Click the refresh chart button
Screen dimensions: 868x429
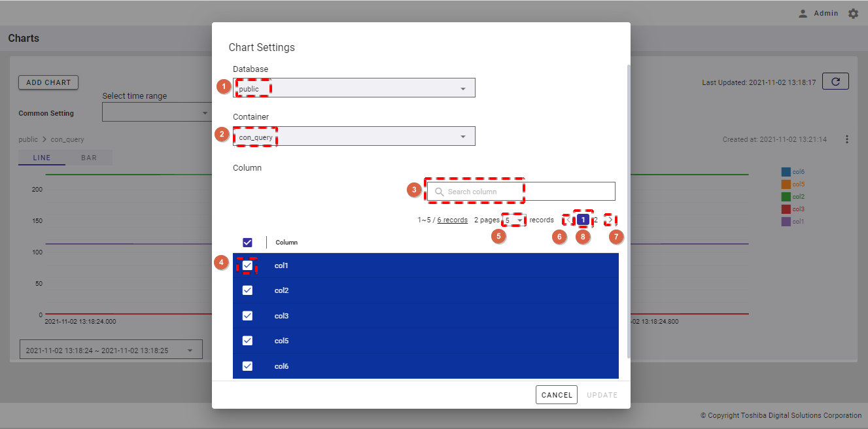click(835, 81)
